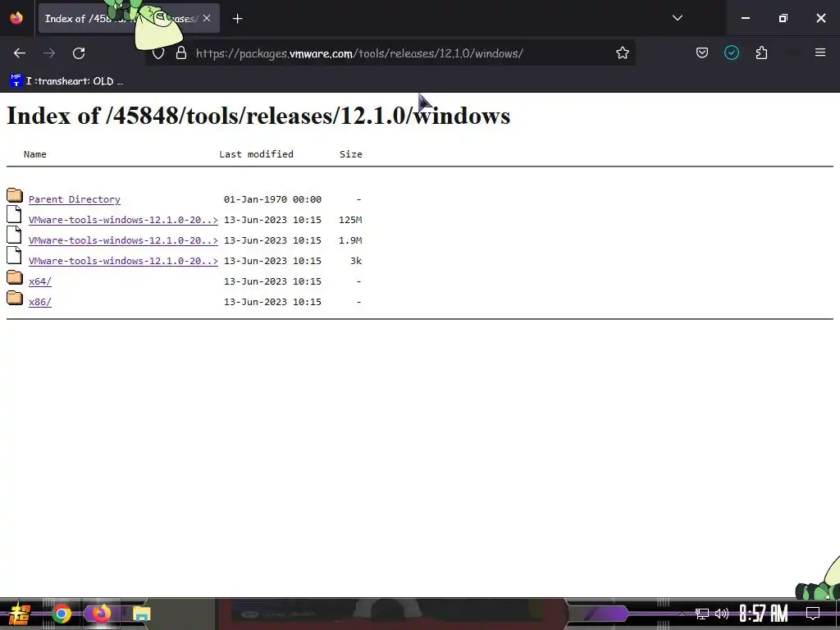Screen dimensions: 840x630
Task: Click the file icon beside 125M entry
Action: tap(14, 214)
